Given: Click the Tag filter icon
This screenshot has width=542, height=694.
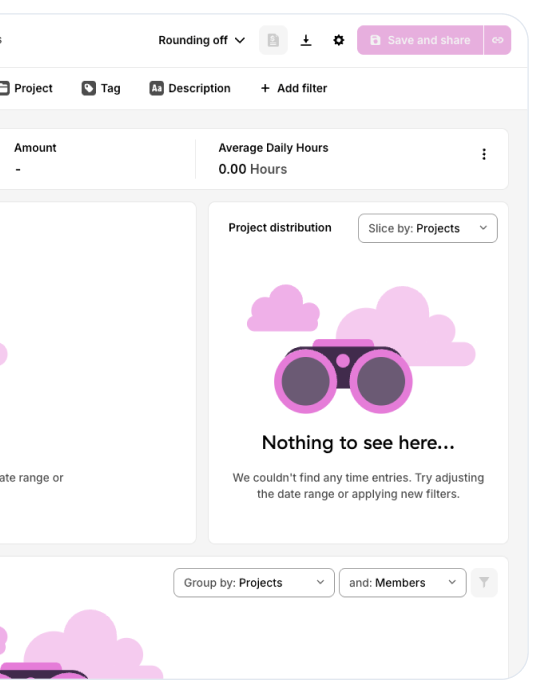Looking at the screenshot, I should click(x=88, y=88).
